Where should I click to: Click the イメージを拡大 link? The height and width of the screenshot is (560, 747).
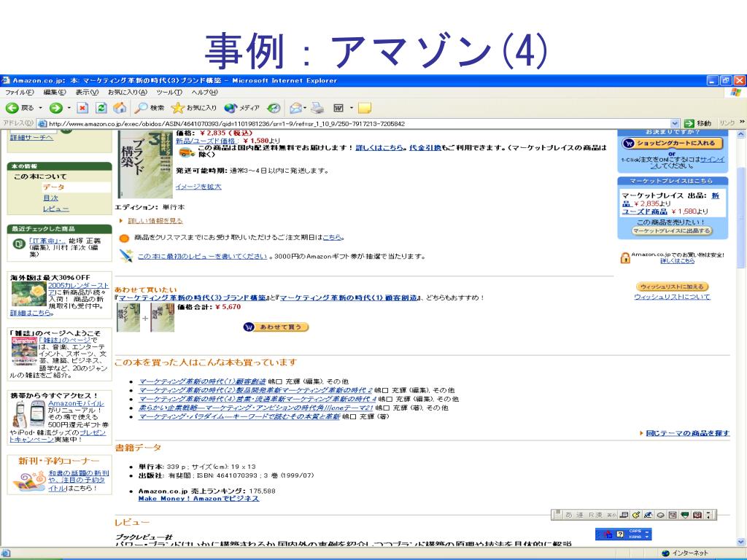198,187
